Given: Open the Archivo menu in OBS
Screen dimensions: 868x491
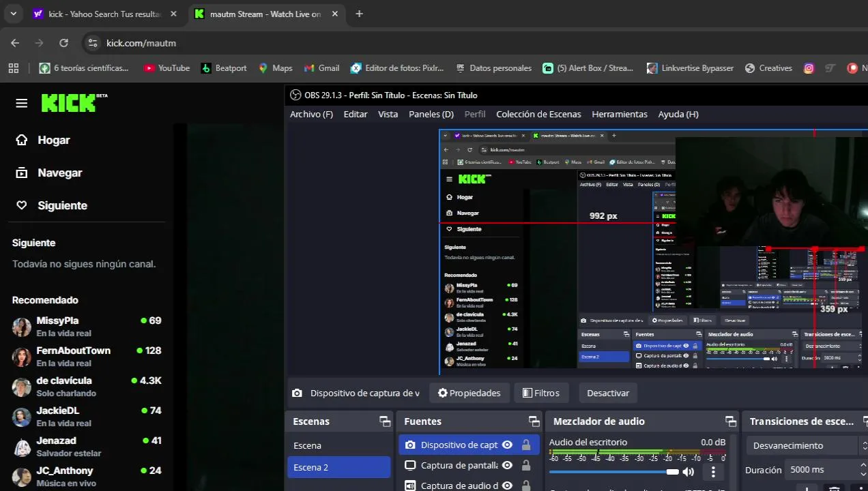Looking at the screenshot, I should 311,114.
